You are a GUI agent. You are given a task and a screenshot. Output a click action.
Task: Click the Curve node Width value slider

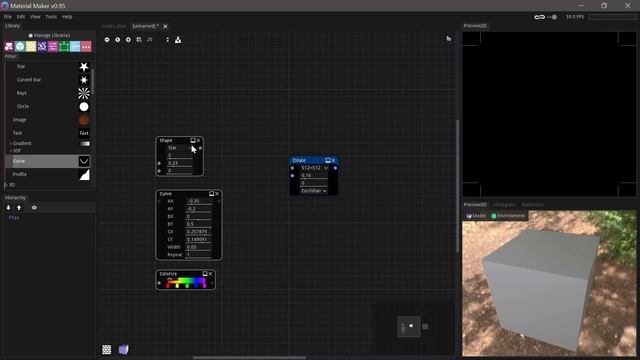point(199,247)
